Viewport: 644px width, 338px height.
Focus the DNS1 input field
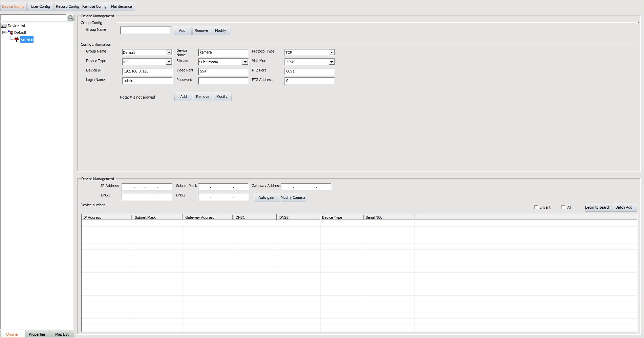(x=147, y=196)
